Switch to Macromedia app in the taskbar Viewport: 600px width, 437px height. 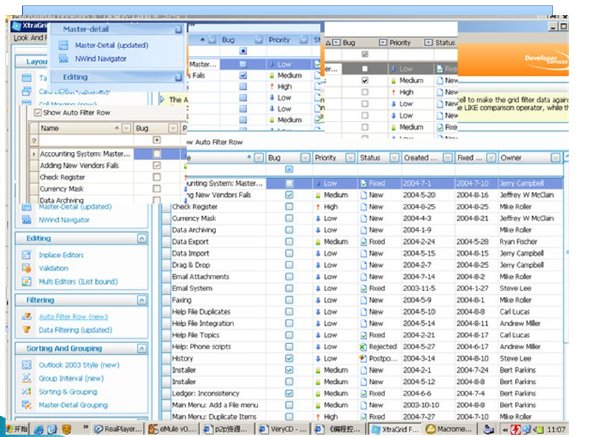[449, 429]
